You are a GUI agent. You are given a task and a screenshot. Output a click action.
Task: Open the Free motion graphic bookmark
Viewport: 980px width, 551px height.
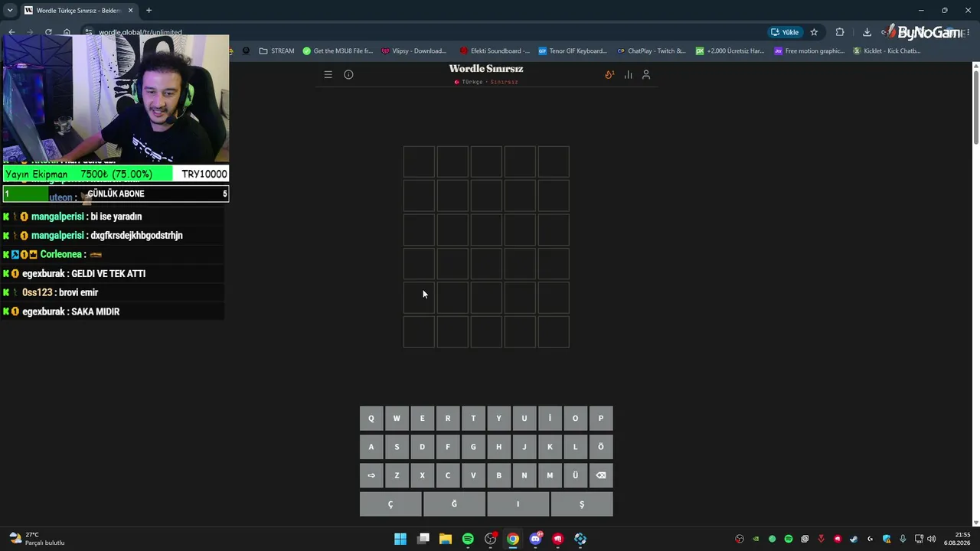tap(809, 51)
